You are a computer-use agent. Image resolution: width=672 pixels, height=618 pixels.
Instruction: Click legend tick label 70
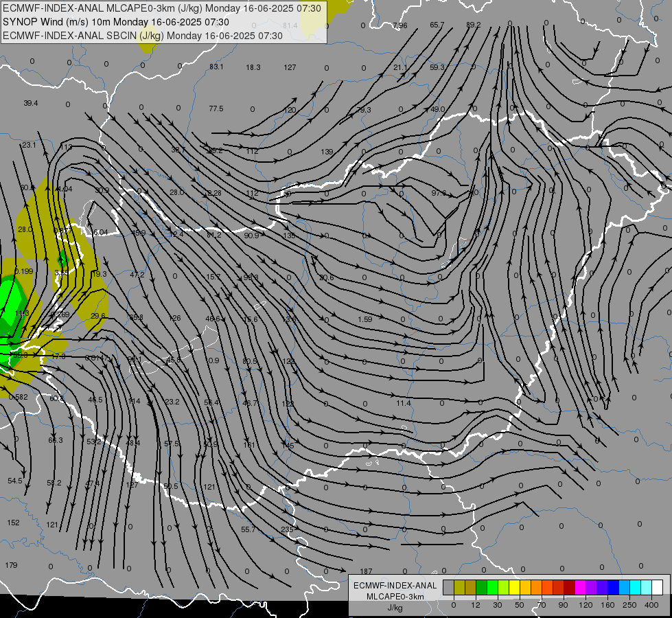click(x=542, y=605)
